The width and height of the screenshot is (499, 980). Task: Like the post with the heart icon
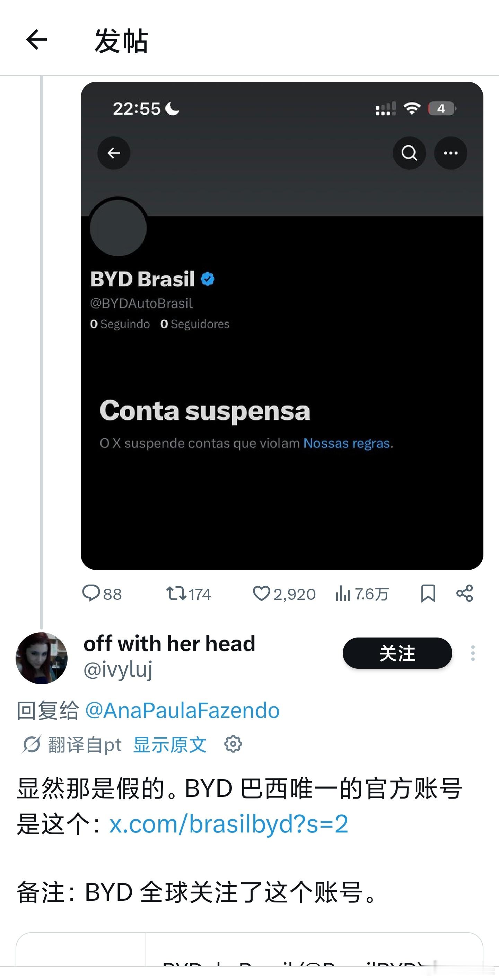click(x=263, y=594)
